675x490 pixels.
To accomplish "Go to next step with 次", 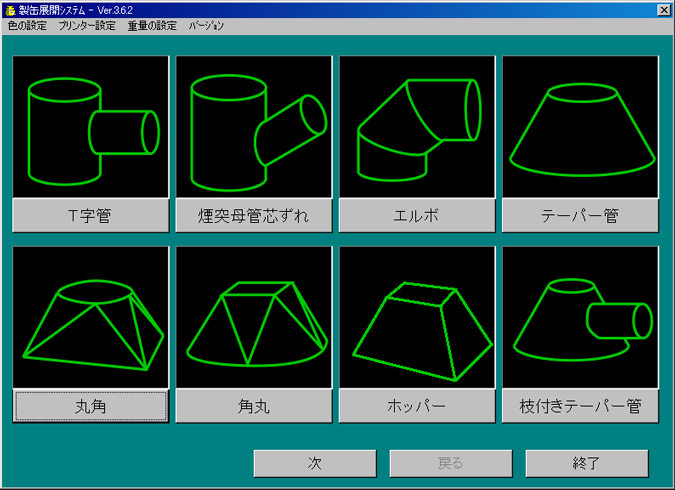I will pos(315,463).
